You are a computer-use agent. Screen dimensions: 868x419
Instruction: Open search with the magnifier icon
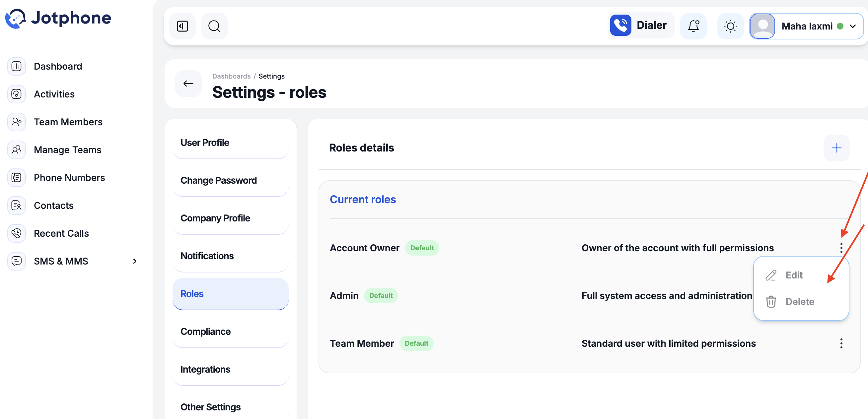214,26
